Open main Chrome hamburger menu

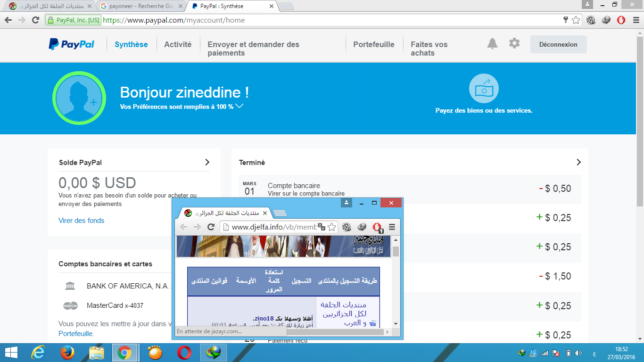point(635,20)
